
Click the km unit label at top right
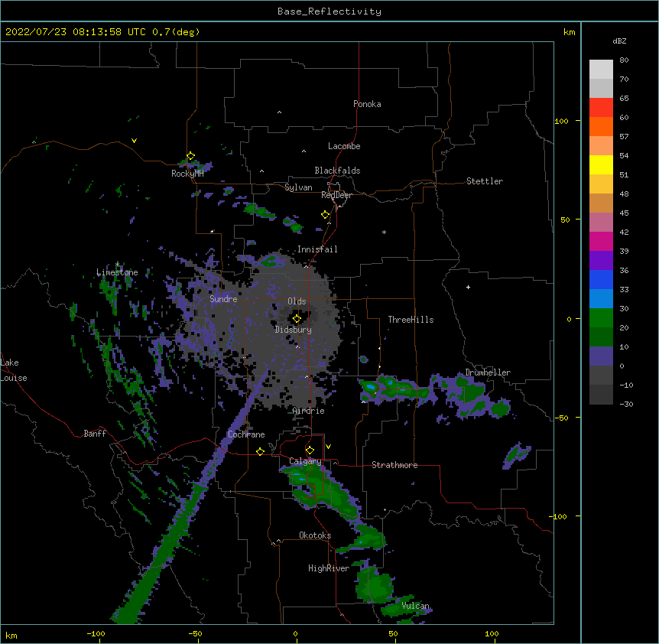point(569,32)
